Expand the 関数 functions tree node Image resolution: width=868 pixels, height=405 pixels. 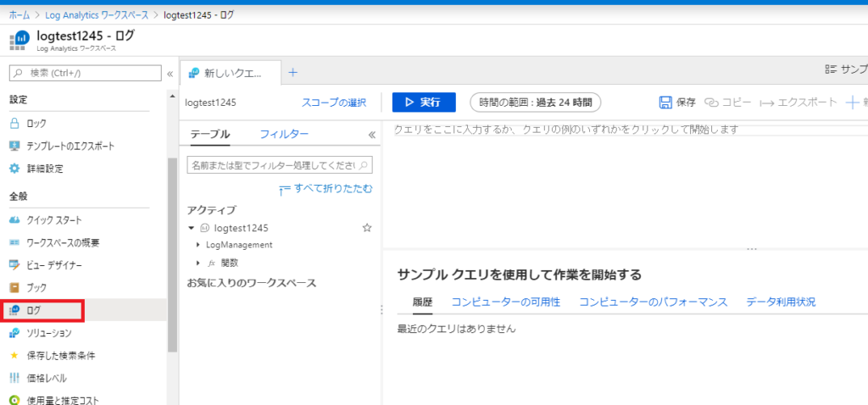(198, 263)
